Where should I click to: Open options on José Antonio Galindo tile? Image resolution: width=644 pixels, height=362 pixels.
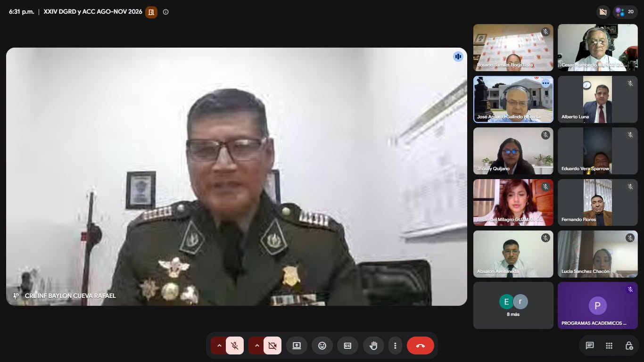[545, 83]
